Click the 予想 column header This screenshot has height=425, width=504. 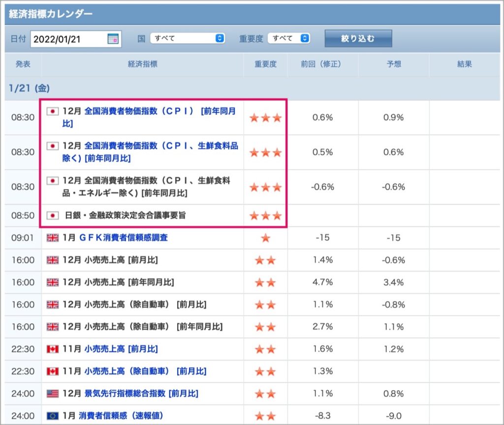(394, 64)
